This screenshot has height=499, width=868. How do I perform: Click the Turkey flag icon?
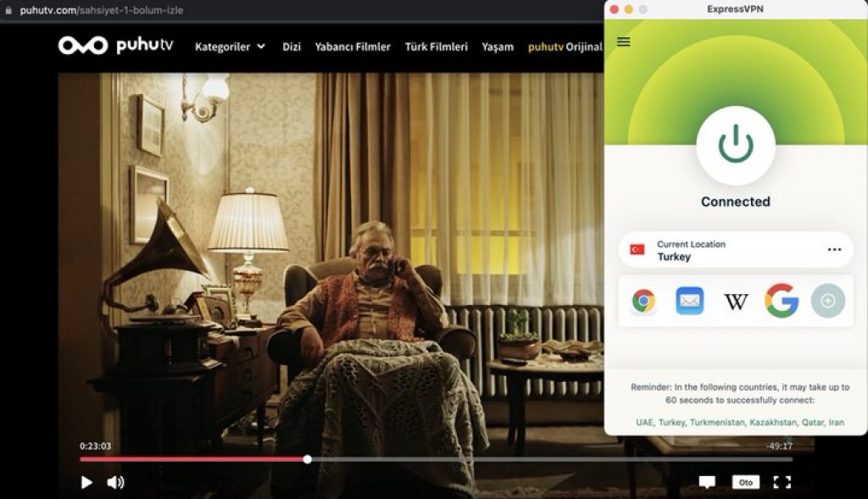point(637,250)
